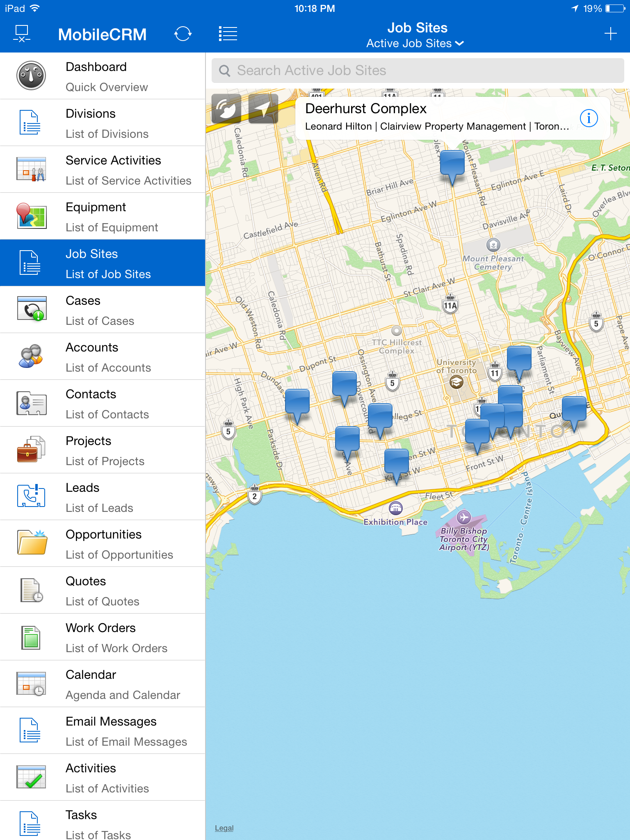Tap the Projects briefcase icon
Screen dimensions: 630x840
tap(31, 450)
